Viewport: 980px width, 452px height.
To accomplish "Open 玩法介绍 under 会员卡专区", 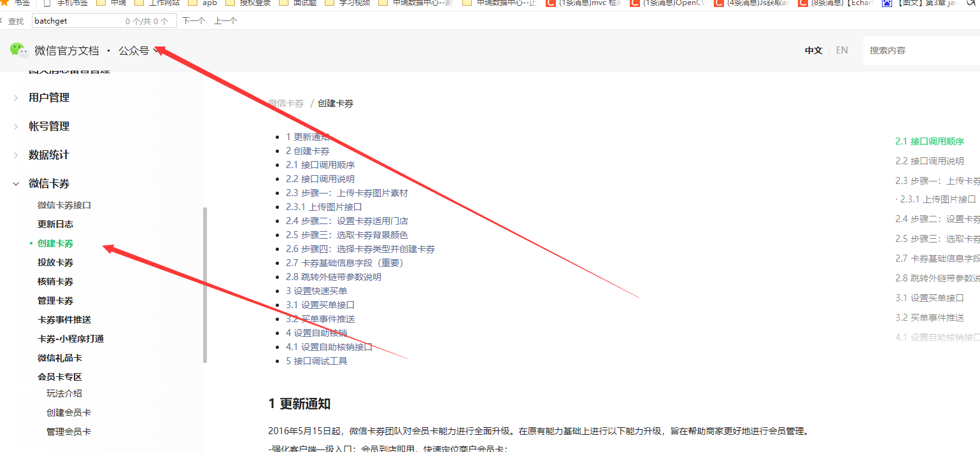I will pyautogui.click(x=64, y=393).
